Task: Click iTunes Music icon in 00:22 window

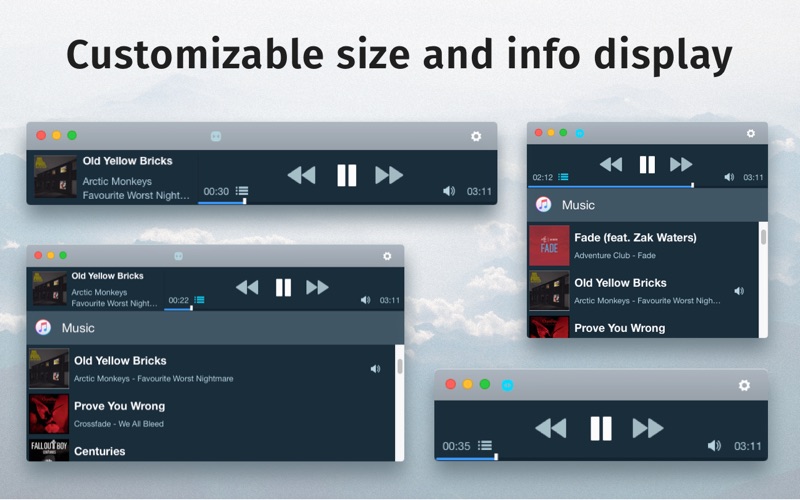Action: (x=43, y=328)
